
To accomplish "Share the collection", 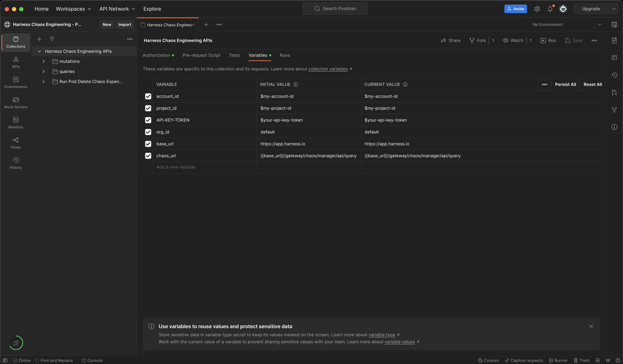I will pyautogui.click(x=450, y=41).
